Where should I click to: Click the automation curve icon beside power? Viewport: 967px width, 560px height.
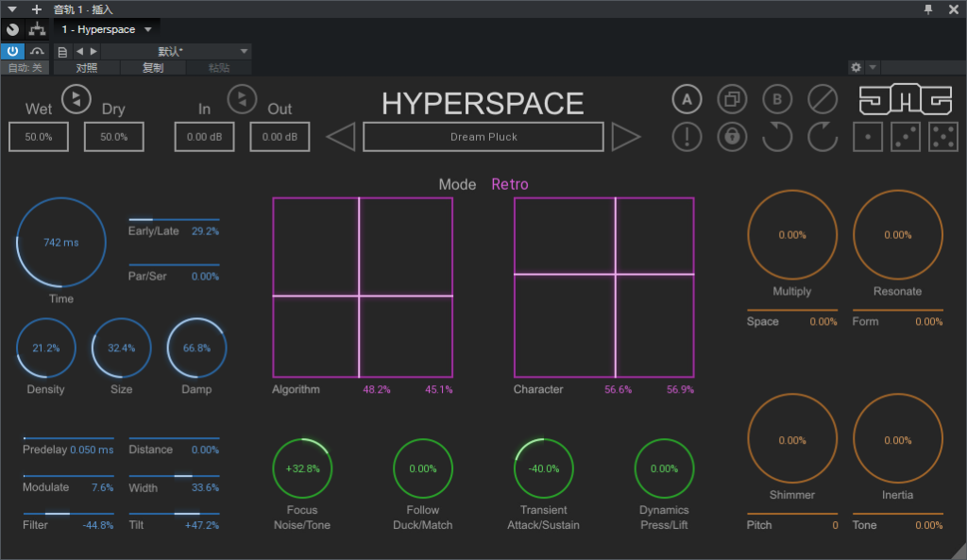[38, 51]
